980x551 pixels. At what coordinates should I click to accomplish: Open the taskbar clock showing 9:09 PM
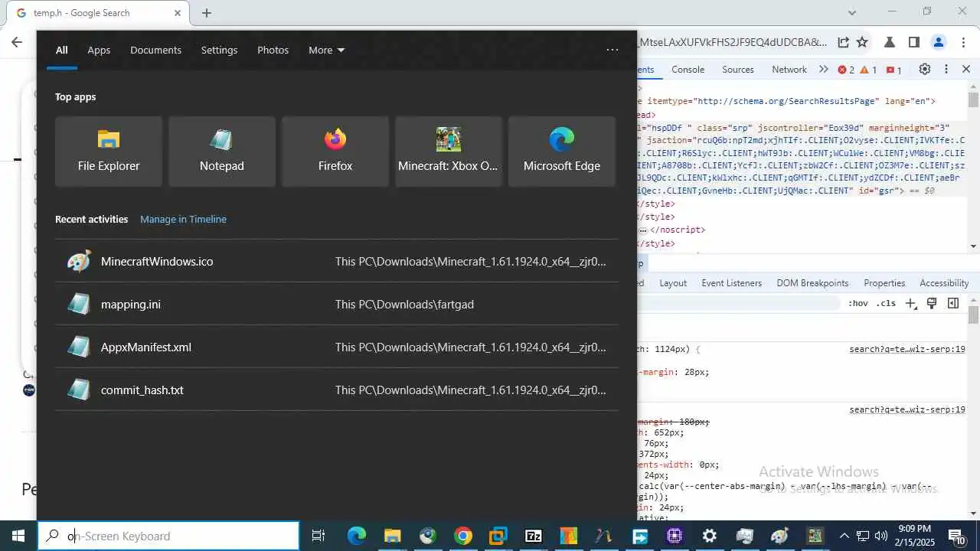[x=914, y=535]
